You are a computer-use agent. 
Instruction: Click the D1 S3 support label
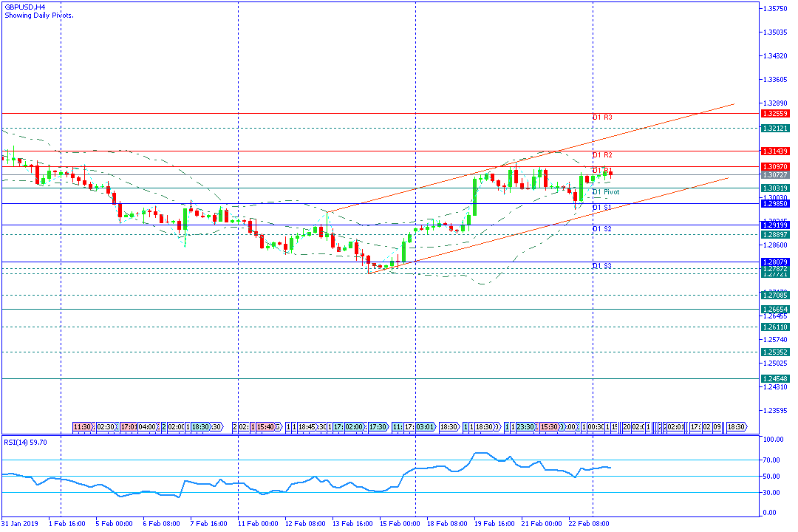601,266
